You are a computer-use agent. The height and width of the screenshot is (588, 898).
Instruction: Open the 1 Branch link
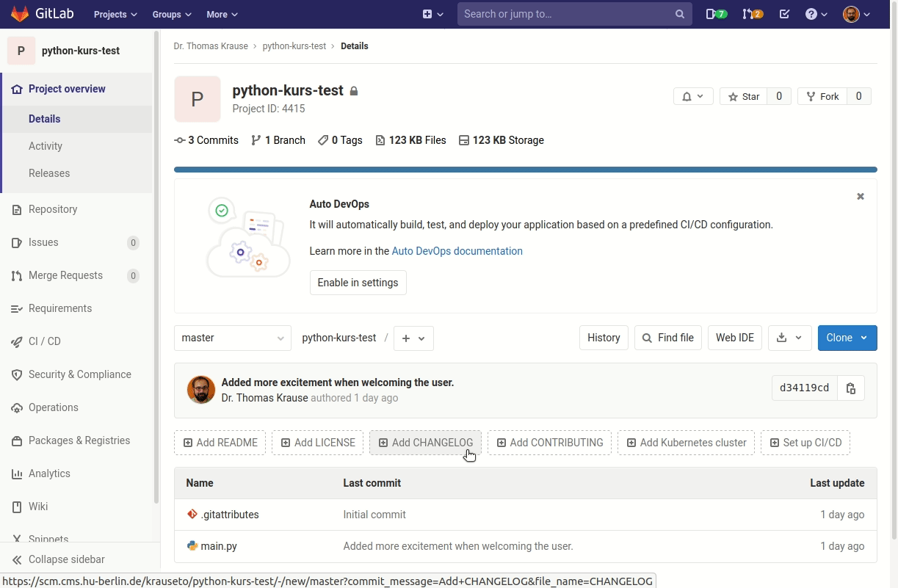[278, 140]
